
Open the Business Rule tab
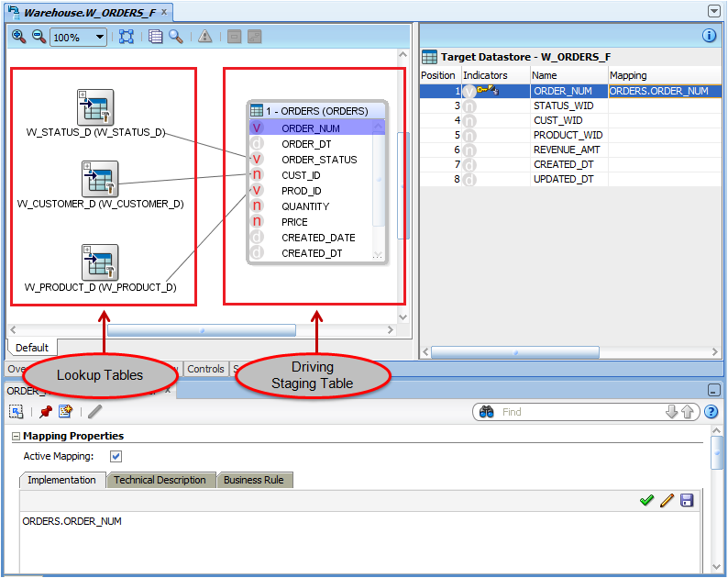[254, 480]
